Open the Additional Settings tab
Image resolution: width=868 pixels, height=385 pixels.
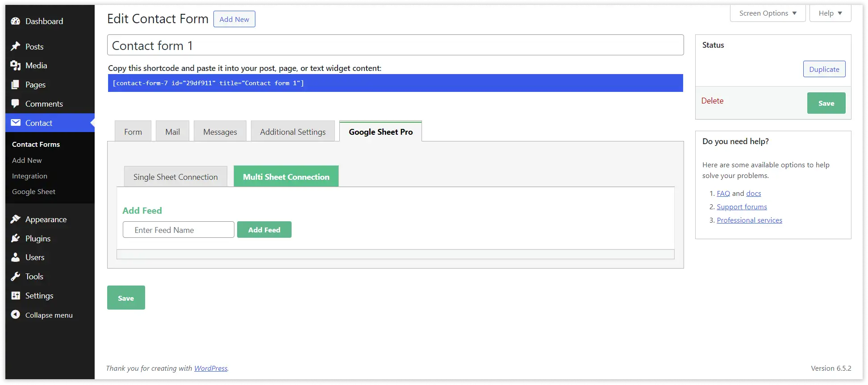292,132
